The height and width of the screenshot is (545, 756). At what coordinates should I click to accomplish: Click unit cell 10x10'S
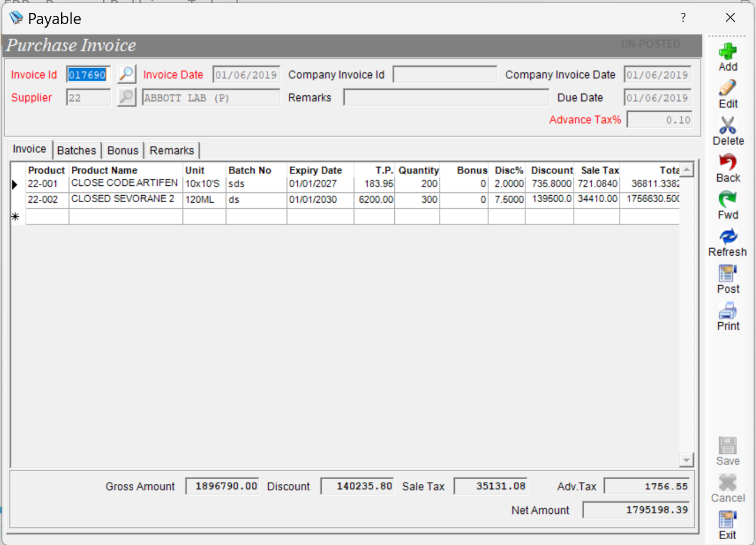pyautogui.click(x=204, y=184)
